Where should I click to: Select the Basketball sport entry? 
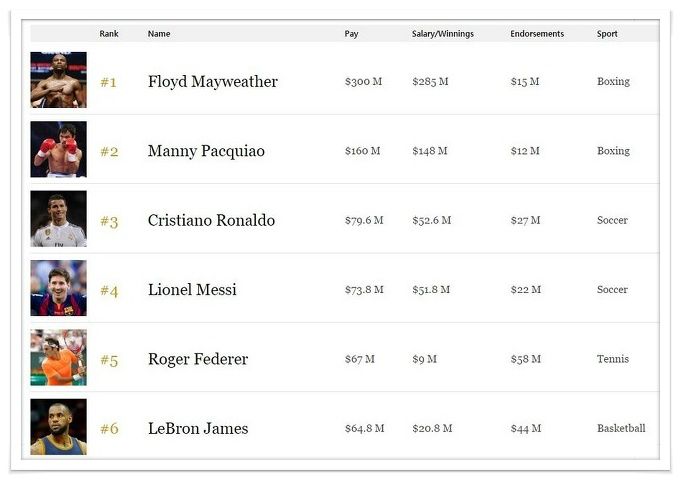pos(621,428)
